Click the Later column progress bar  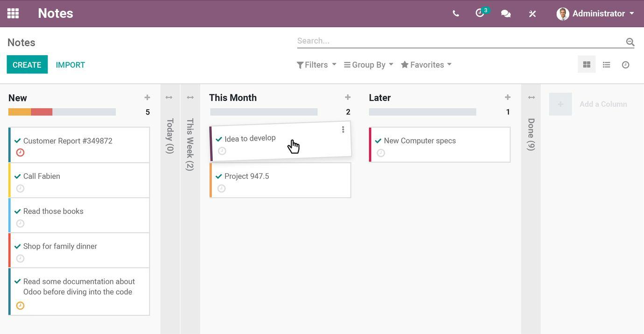coord(422,112)
